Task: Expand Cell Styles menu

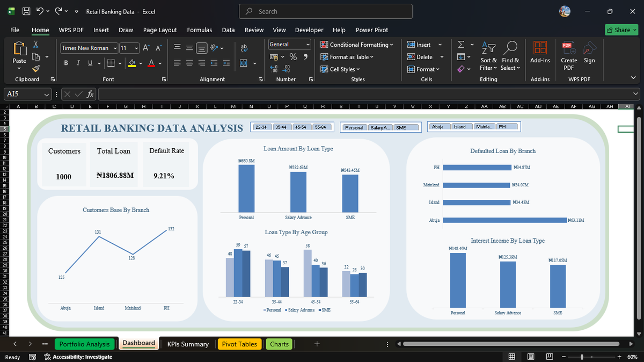Action: [x=341, y=69]
